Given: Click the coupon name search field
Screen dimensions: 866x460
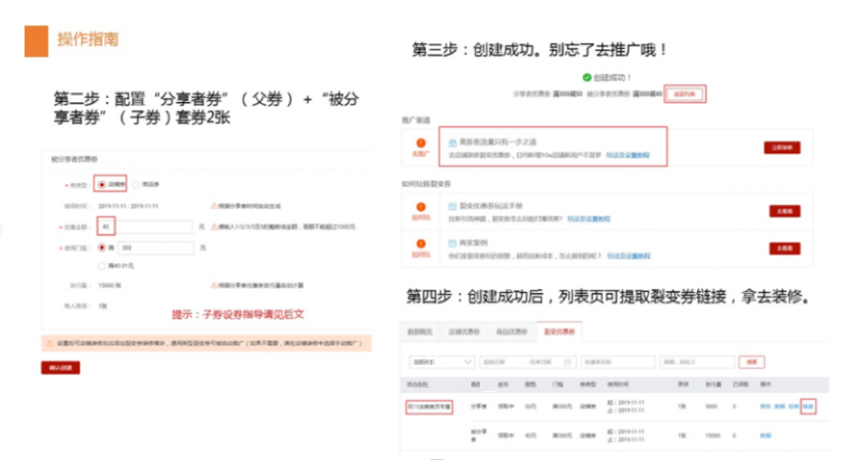Looking at the screenshot, I should coord(617,362).
